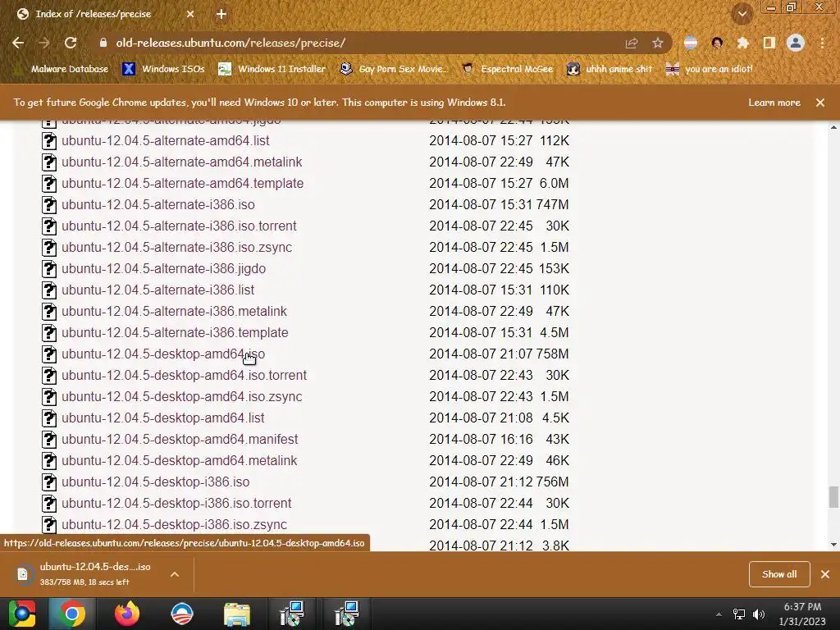Click file icon beside alternate-i386.iso.zsync
Image resolution: width=840 pixels, height=630 pixels.
[x=49, y=248]
